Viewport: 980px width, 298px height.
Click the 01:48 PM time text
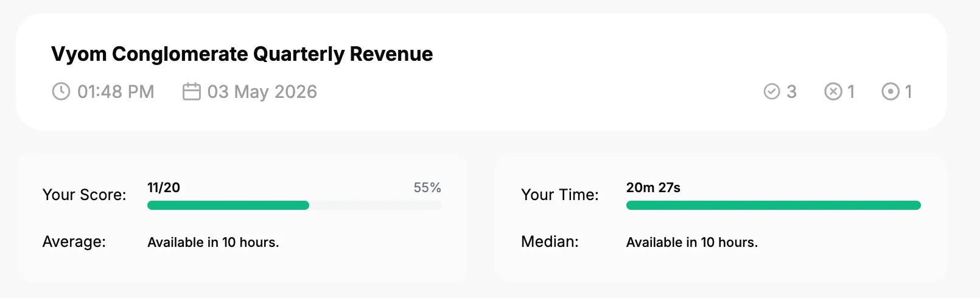pos(116,92)
